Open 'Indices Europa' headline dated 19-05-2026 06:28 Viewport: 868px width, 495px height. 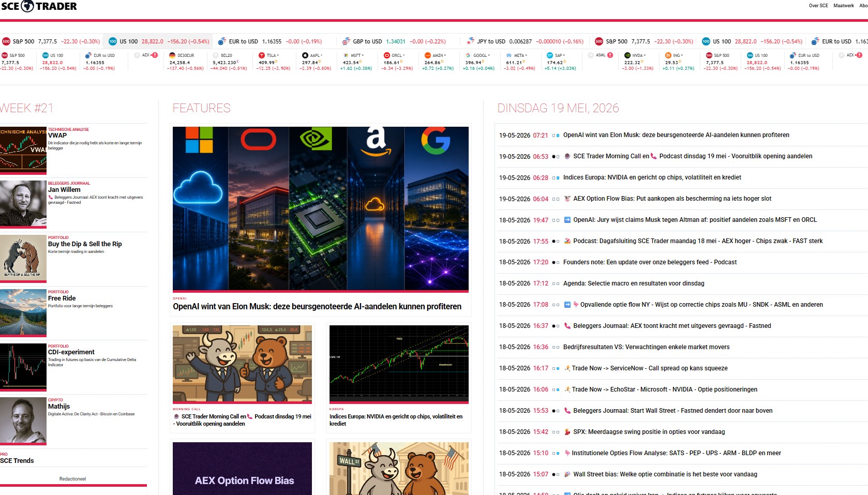[x=652, y=177]
